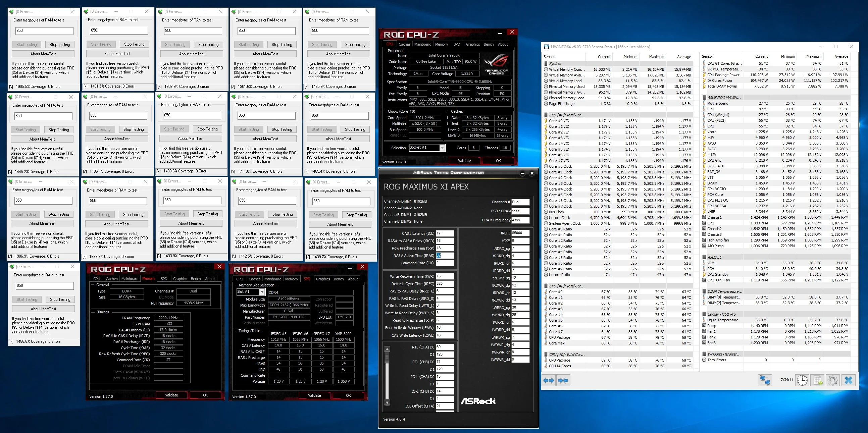868x433 pixels.
Task: Reset HWiNFO timer with the clock icon
Action: pos(802,380)
